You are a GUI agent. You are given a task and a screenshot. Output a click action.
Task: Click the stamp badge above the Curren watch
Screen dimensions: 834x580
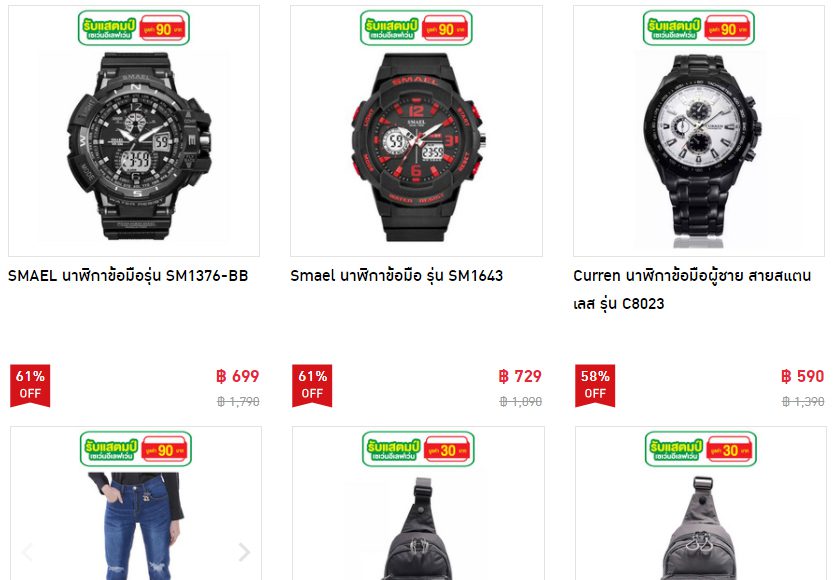[698, 28]
